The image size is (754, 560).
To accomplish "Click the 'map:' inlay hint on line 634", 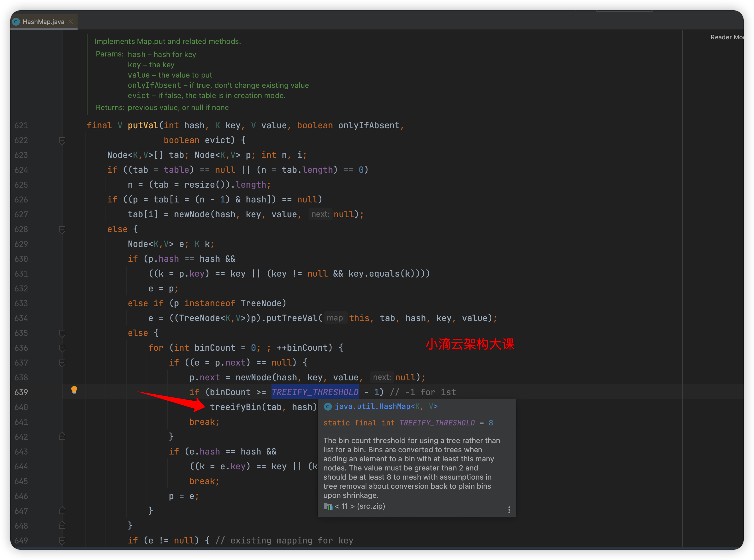I will 335,318.
